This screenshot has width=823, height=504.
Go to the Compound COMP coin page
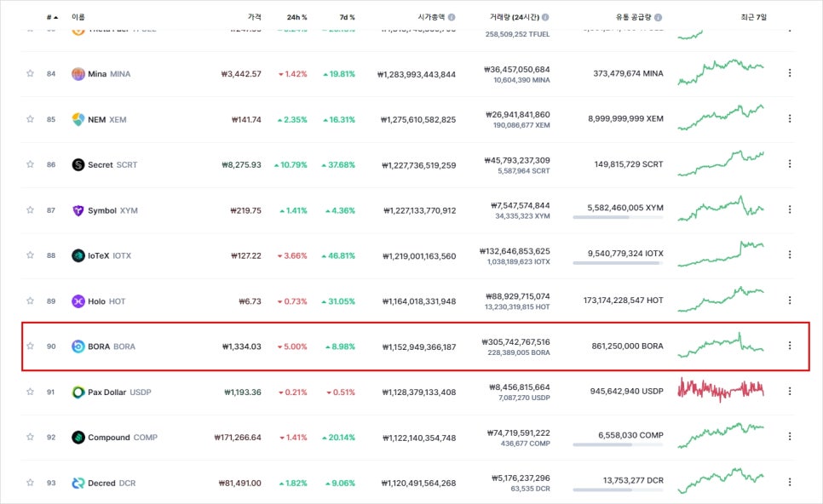[x=123, y=438]
